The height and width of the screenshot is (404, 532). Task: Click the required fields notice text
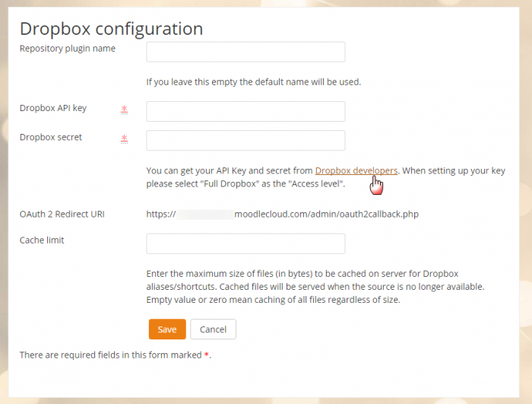pos(110,355)
